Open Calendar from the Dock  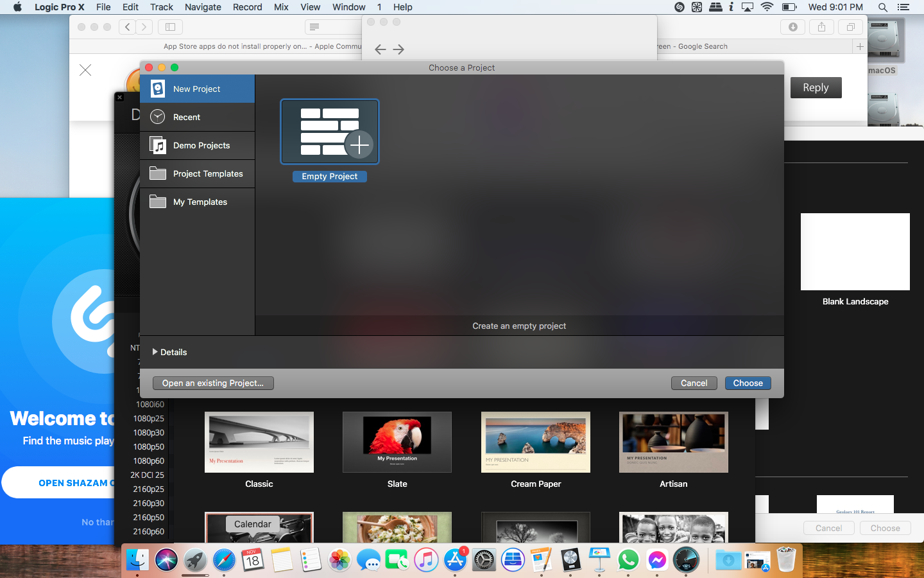[253, 560]
